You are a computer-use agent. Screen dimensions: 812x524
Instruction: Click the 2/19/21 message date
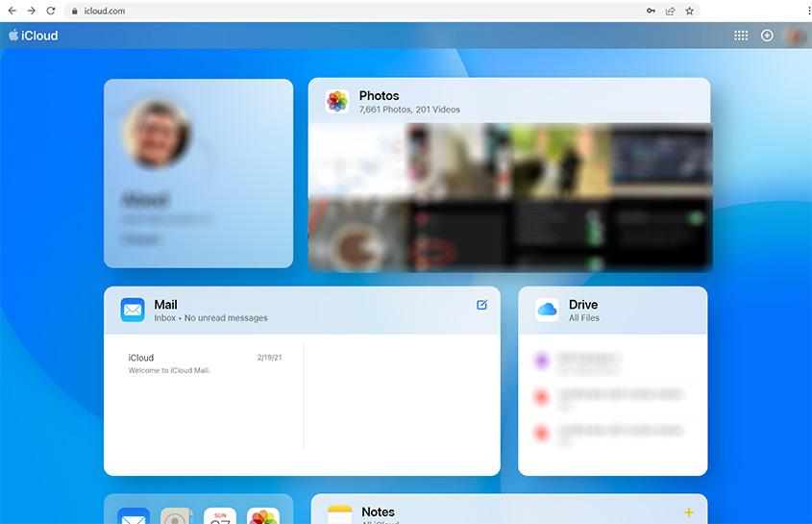coord(270,357)
